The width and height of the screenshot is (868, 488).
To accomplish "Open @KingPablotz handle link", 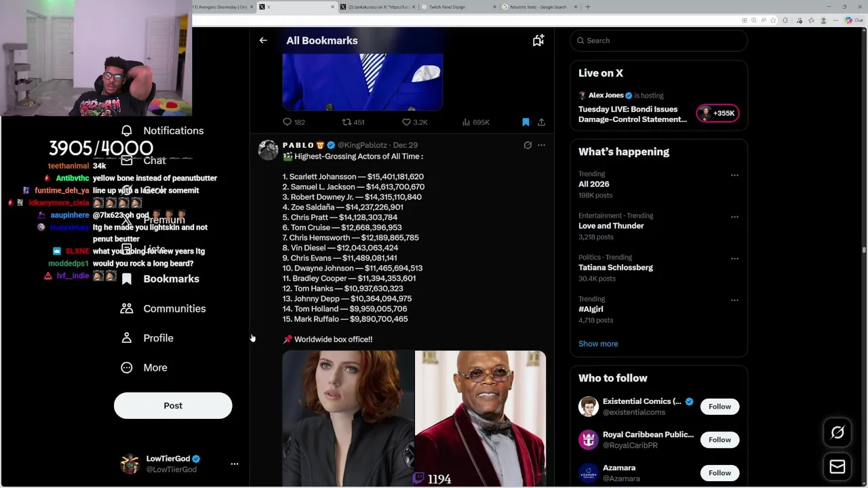I will tap(362, 145).
